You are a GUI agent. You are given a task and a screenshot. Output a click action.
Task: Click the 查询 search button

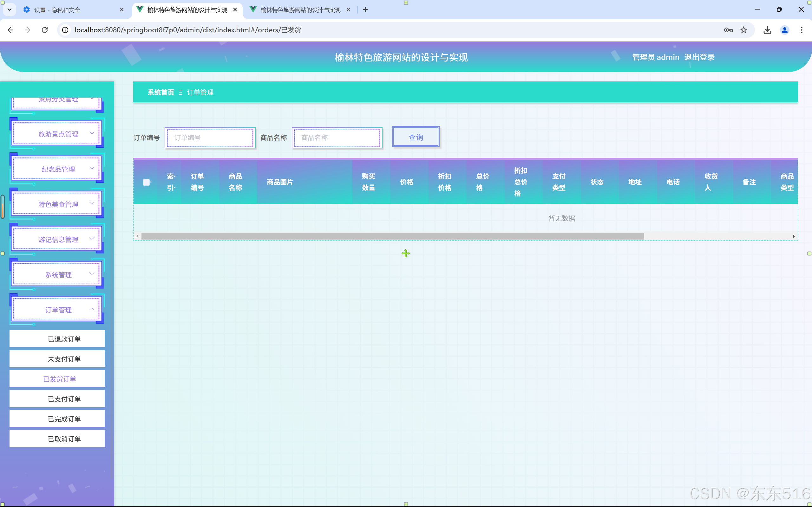coord(416,137)
